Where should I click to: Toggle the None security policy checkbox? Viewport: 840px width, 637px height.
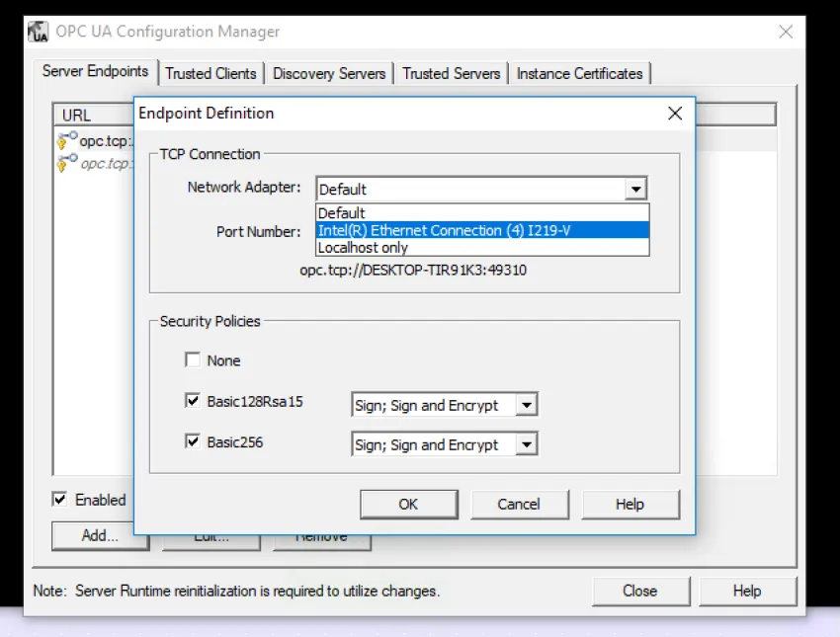[193, 359]
